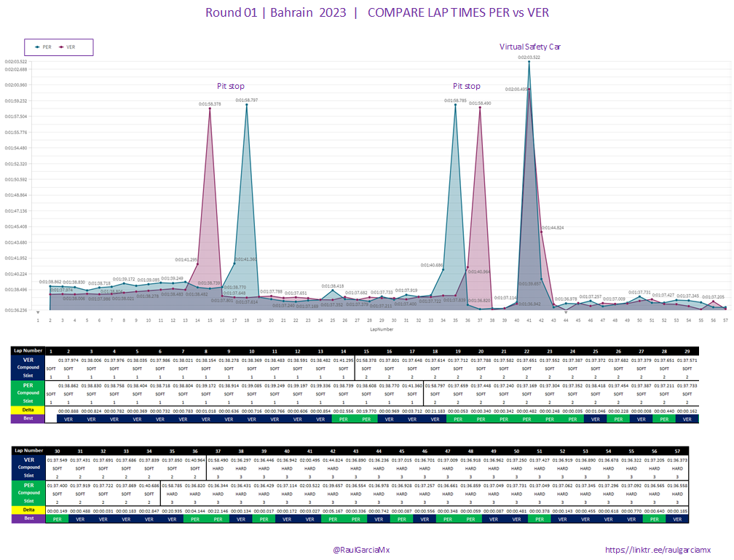Select chart data label 0:02:00.495
The width and height of the screenshot is (734, 560).
[516, 90]
